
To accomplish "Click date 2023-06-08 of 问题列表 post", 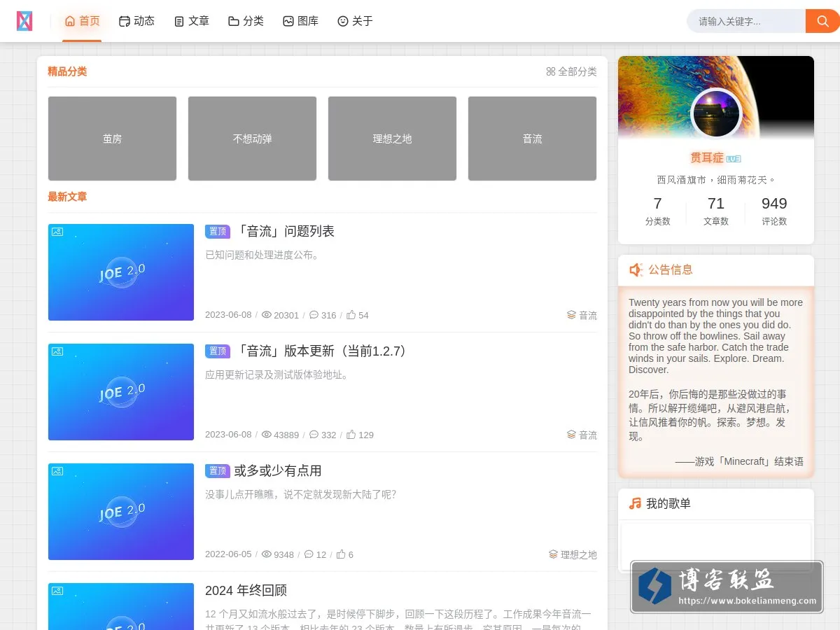I will 228,315.
